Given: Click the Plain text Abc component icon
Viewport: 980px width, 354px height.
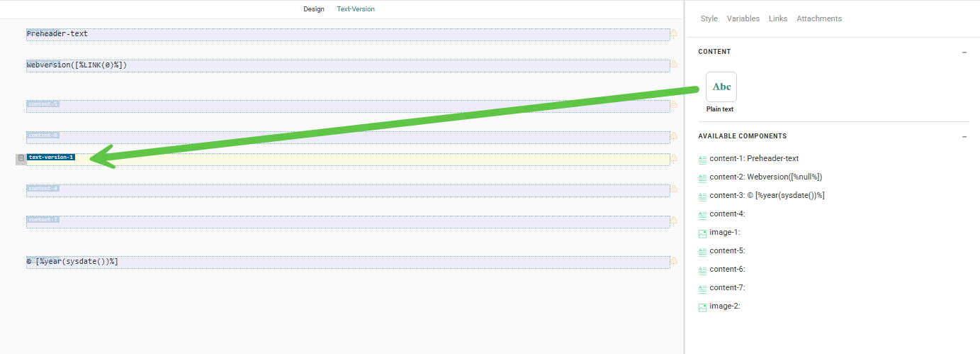Looking at the screenshot, I should pos(721,87).
